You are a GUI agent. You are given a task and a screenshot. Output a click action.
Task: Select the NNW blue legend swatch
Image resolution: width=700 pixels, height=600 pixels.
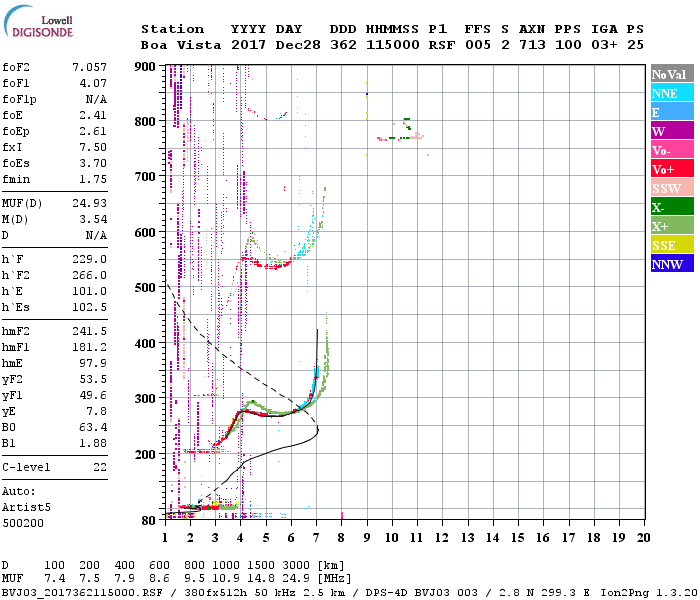(672, 263)
